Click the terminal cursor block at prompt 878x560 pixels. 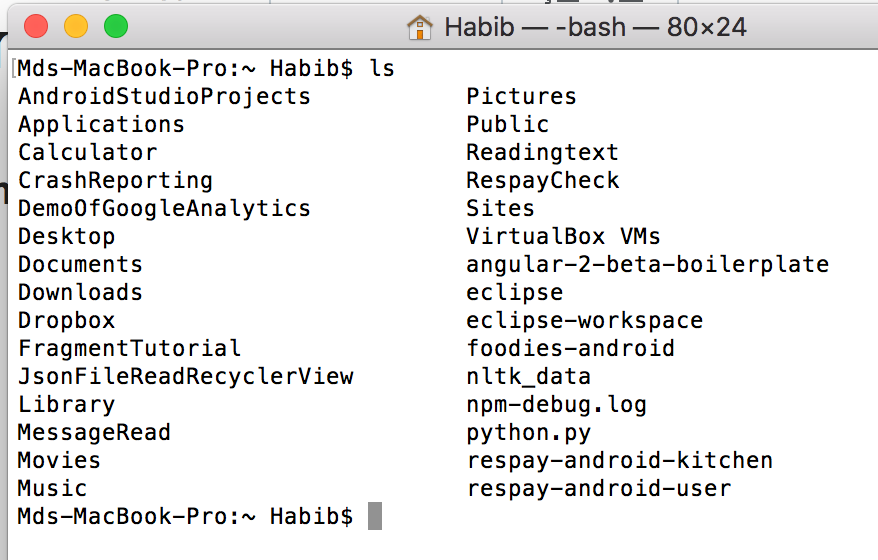click(375, 516)
